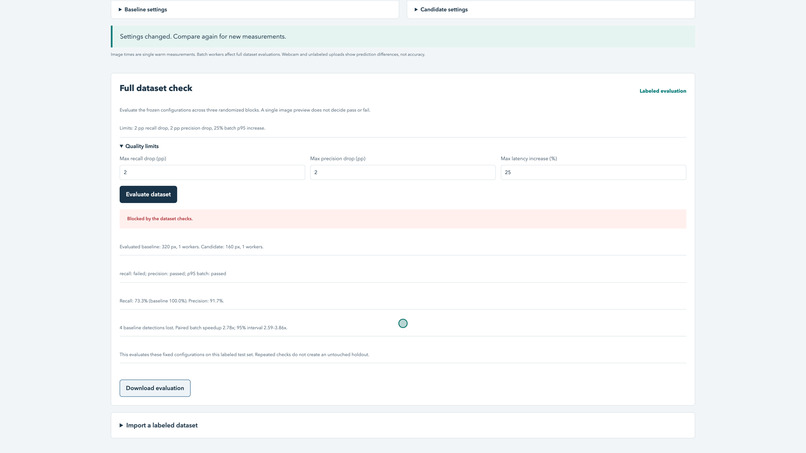Click the Labeled evaluation label

(x=663, y=91)
